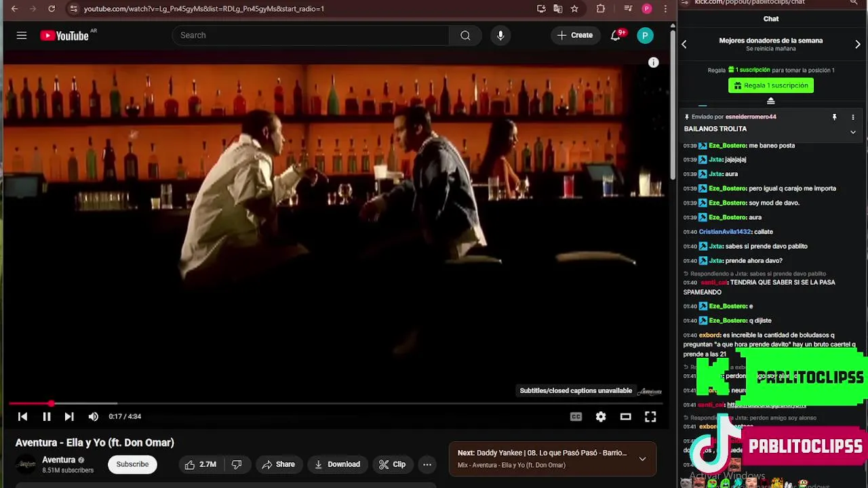The image size is (868, 488).
Task: Click Regala 1 suscripción button
Action: pos(771,85)
